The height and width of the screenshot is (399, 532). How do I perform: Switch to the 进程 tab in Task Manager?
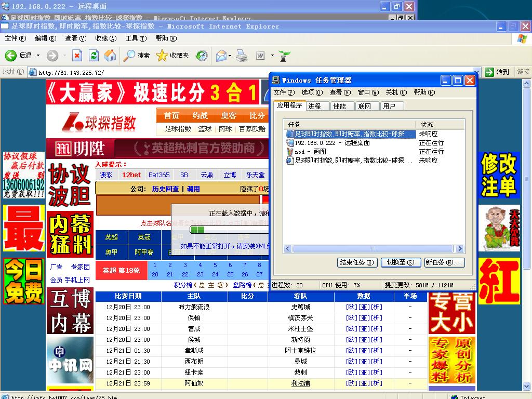point(314,106)
